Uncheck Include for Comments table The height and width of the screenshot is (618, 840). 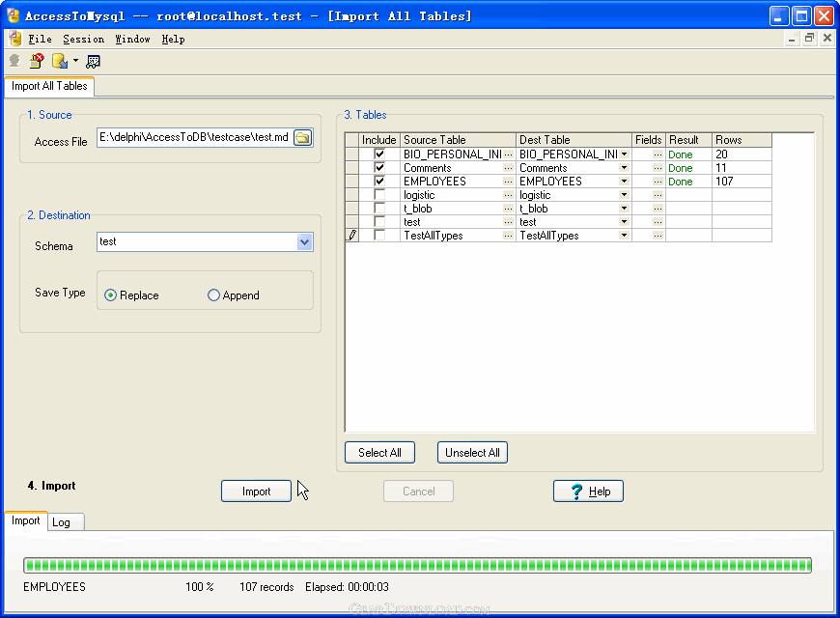[379, 168]
